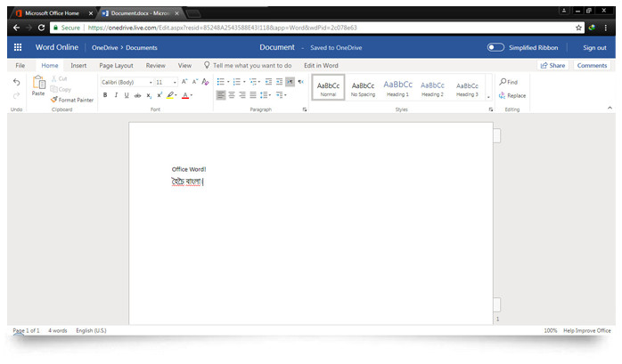This screenshot has height=364, width=622.
Task: Toggle superscript formatting
Action: point(160,95)
